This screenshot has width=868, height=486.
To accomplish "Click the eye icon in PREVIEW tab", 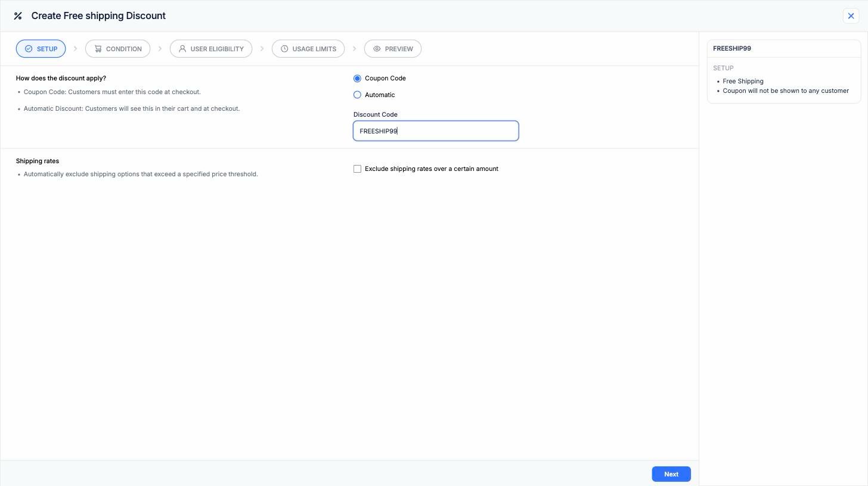I will (x=377, y=49).
